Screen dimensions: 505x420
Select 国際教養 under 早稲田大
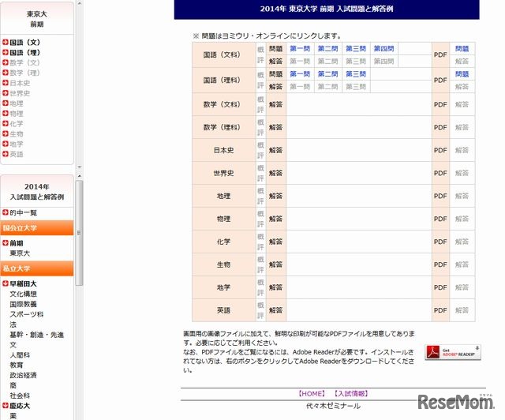23,304
